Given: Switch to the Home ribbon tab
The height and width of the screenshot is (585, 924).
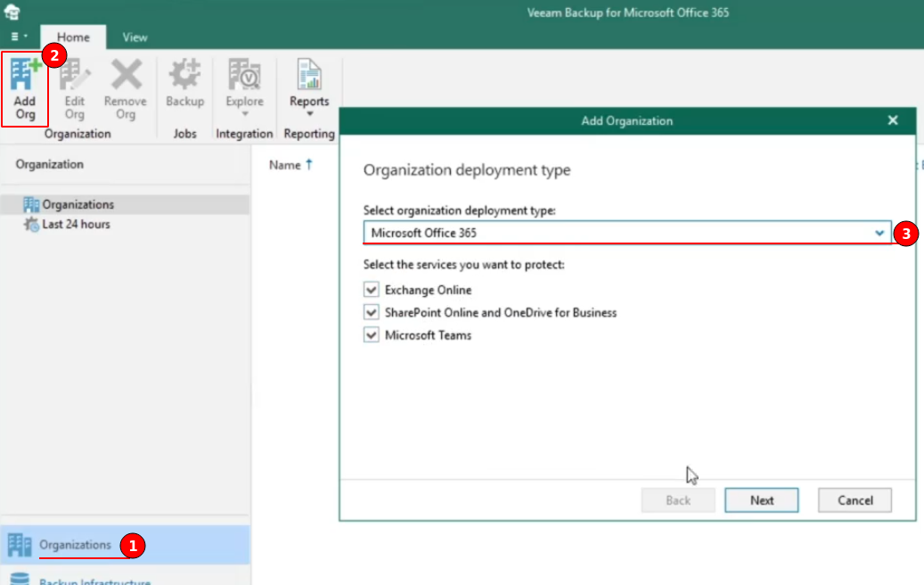Looking at the screenshot, I should pos(73,37).
